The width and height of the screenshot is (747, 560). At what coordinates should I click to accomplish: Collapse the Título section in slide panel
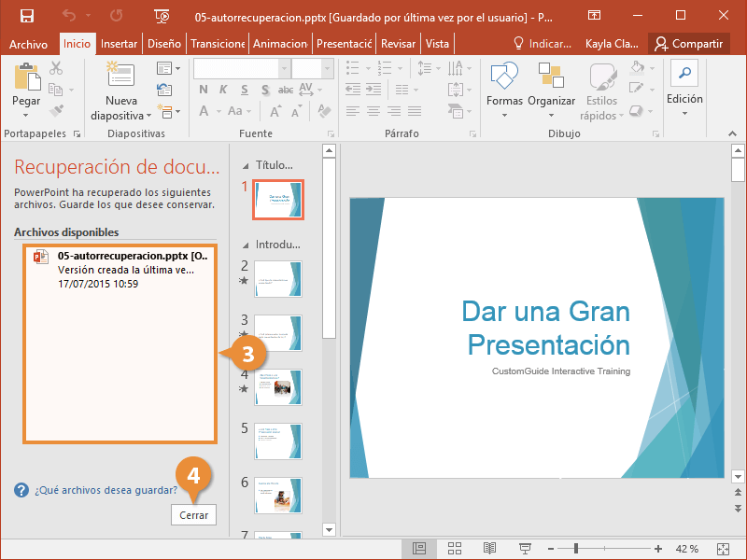(x=246, y=165)
